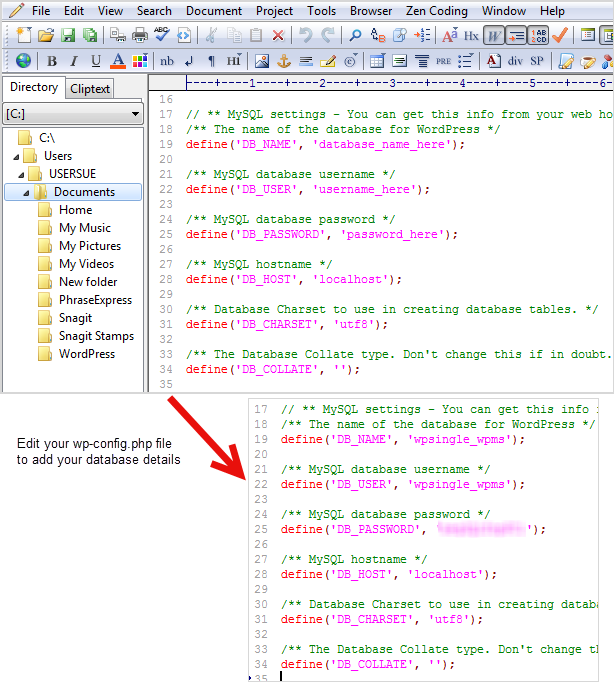Apply italic HTML tag
Image resolution: width=614 pixels, height=686 pixels.
[74, 61]
